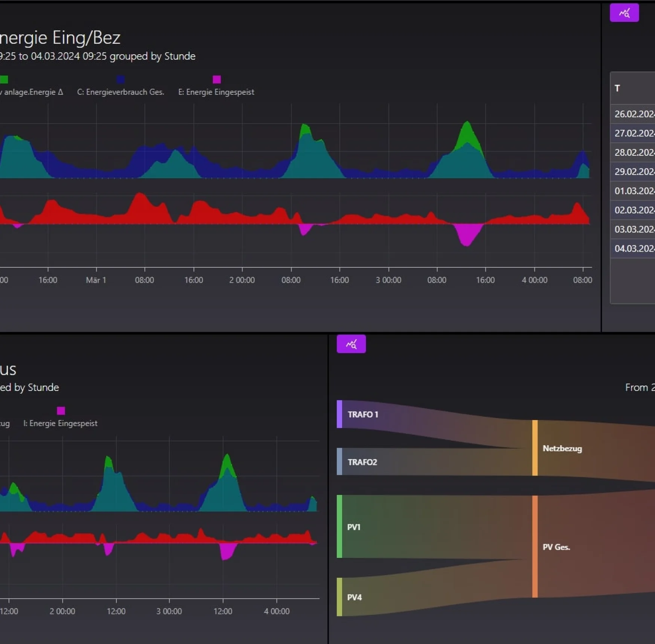Image resolution: width=655 pixels, height=644 pixels.
Task: Click the Energie Eing/Bez chart title
Action: click(60, 37)
